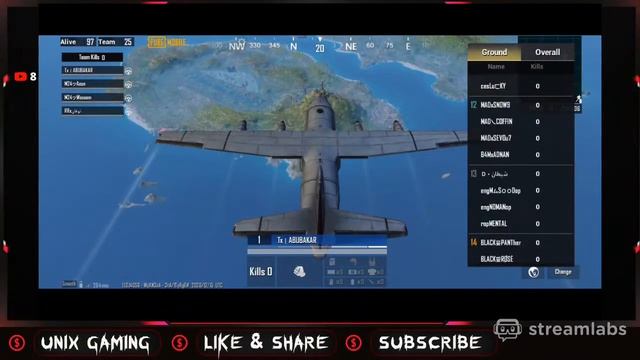Click the player health bar under name banner
The image size is (640, 360).
tap(317, 251)
